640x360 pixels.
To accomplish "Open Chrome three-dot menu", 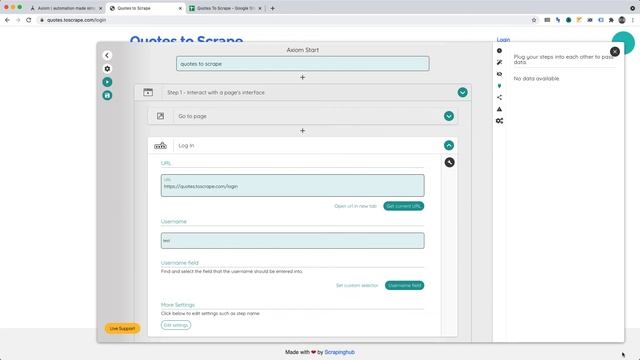I will click(633, 20).
